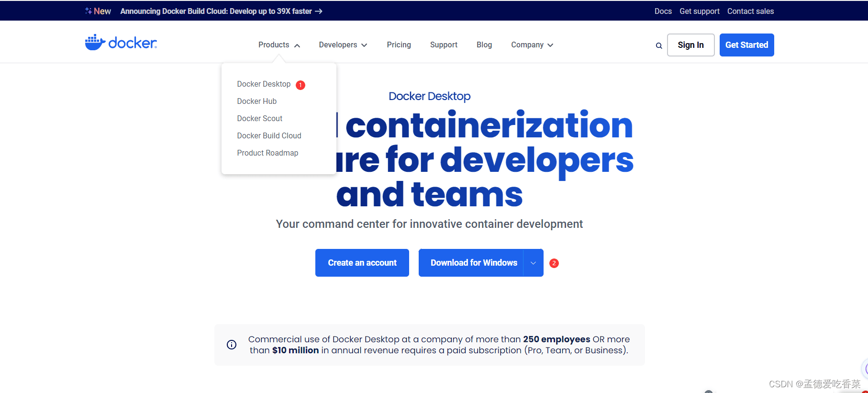Click the sparkle New badge

(x=98, y=11)
